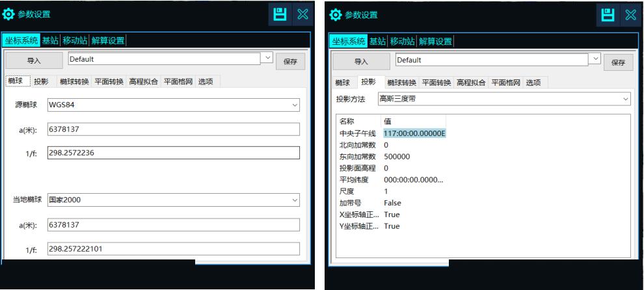Select 椭球转换 sub-tab in left window

point(74,82)
